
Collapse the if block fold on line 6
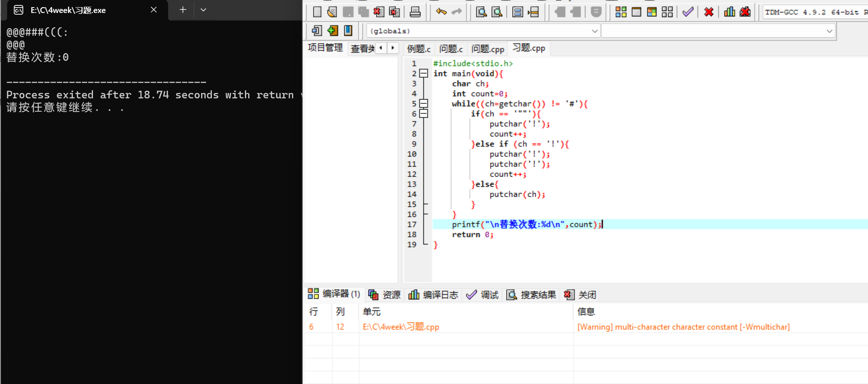pos(424,114)
